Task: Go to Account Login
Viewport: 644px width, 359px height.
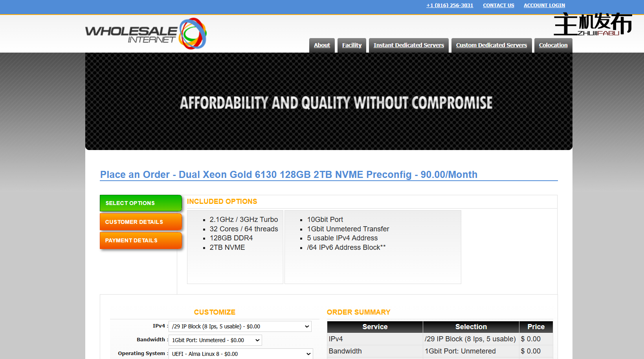Action: click(544, 5)
